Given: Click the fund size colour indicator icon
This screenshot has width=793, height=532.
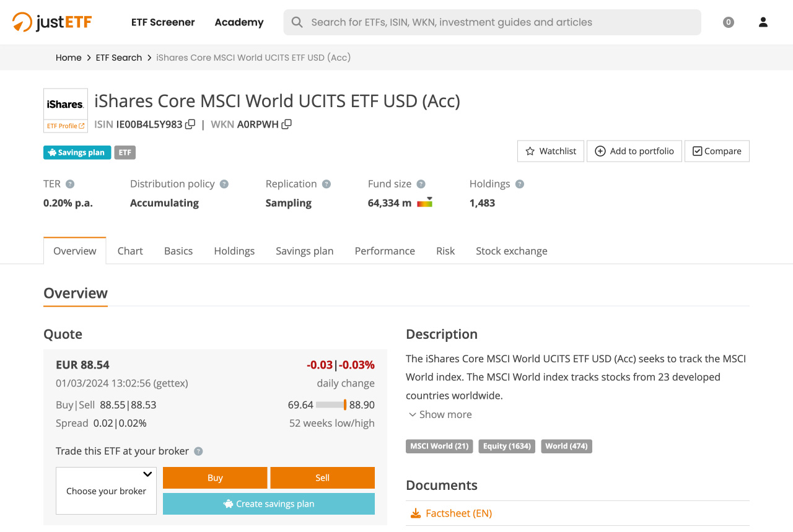Looking at the screenshot, I should point(424,202).
